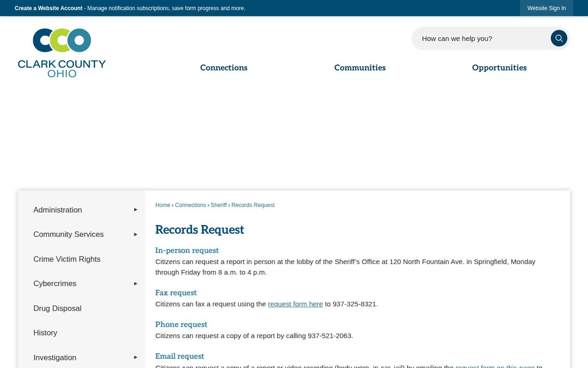This screenshot has width=588, height=368.
Task: Click the Records Request page heading
Action: 200,230
